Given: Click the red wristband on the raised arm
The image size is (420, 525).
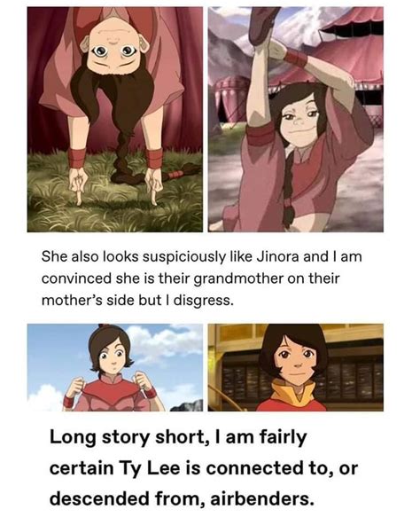Looking at the screenshot, I should (295, 59).
